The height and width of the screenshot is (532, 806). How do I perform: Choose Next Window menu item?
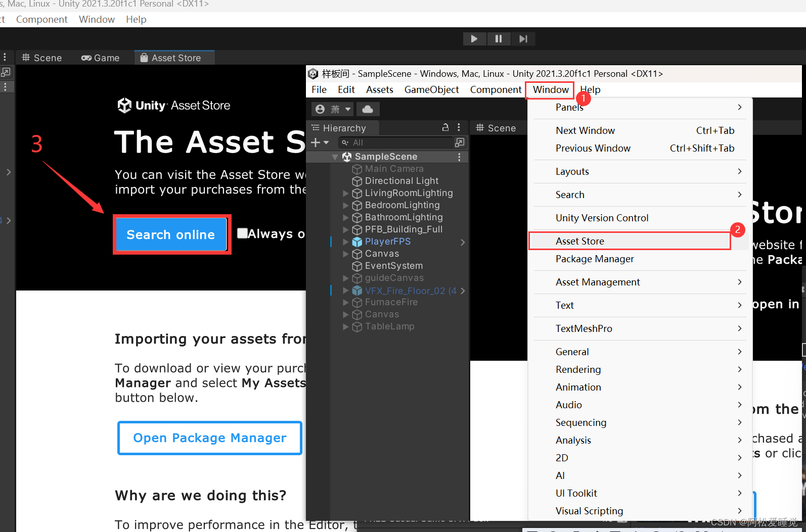coord(641,130)
